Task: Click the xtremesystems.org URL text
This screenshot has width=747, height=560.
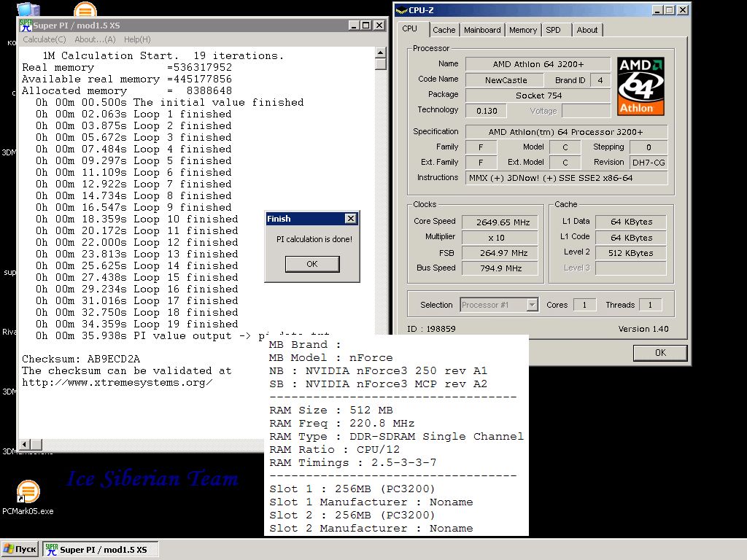Action: [x=117, y=383]
